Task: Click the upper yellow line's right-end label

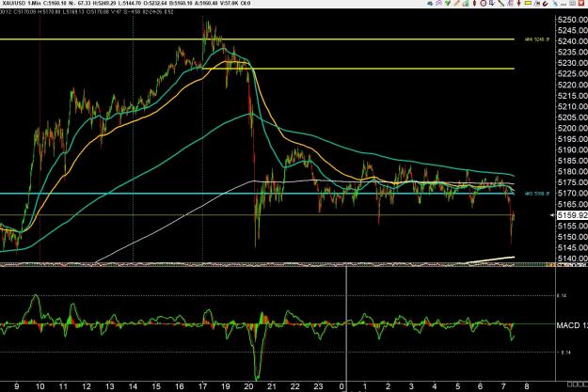Action: pos(537,39)
